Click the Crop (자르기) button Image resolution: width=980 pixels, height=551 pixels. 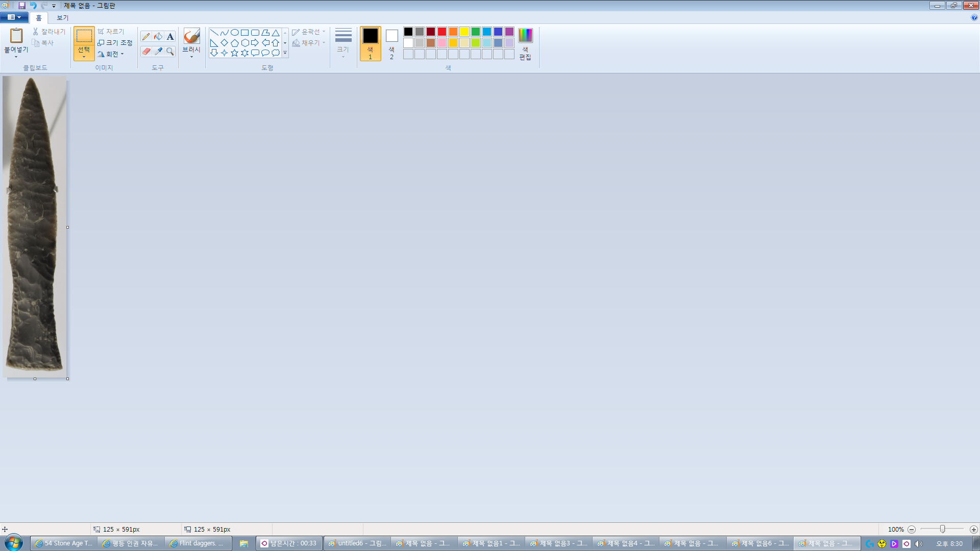click(x=111, y=32)
